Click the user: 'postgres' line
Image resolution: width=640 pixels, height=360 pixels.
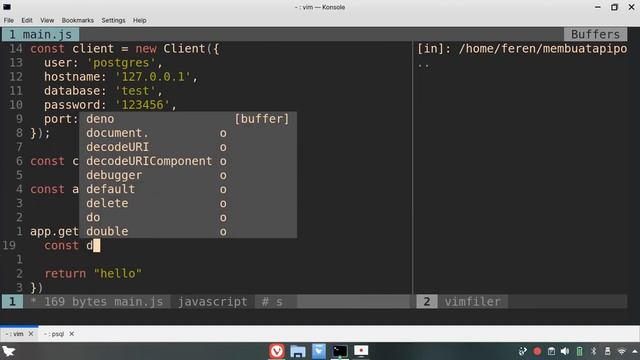point(103,63)
